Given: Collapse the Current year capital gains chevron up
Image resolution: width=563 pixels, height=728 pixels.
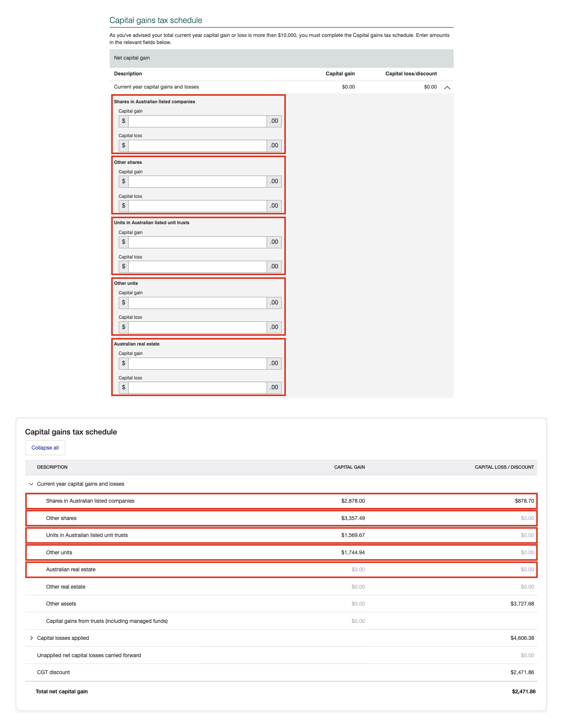Looking at the screenshot, I should [447, 87].
